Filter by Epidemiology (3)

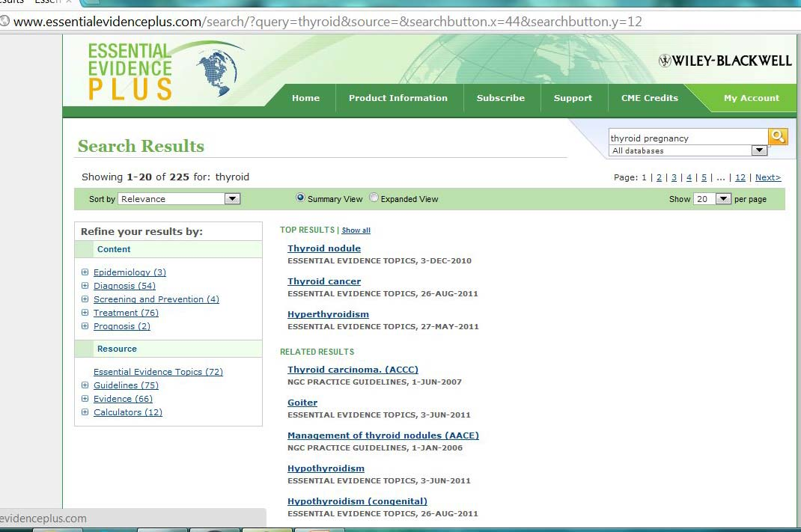coord(130,272)
